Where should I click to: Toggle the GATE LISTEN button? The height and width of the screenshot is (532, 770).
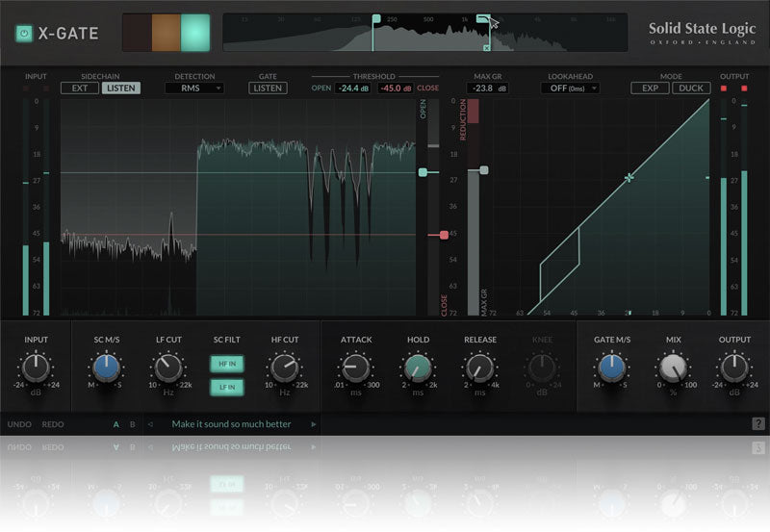click(268, 88)
